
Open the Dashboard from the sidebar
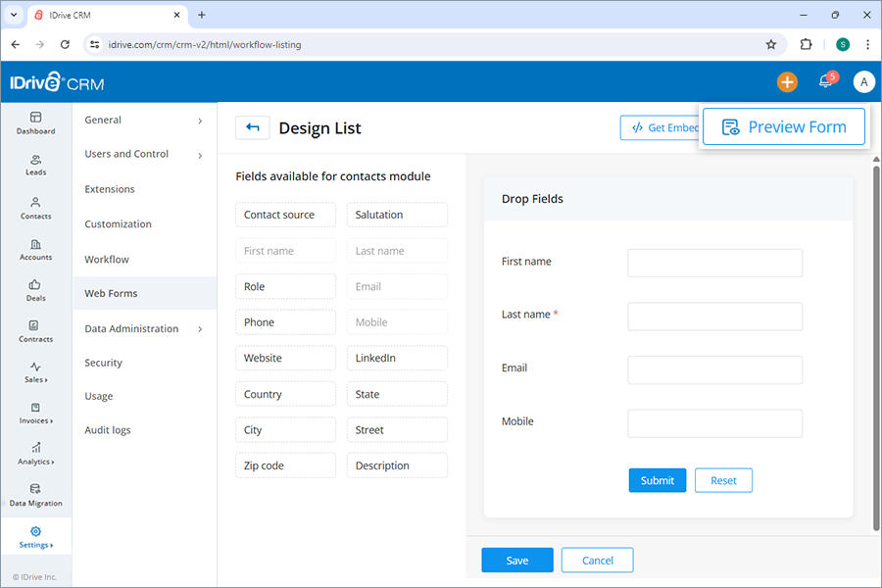[35, 124]
